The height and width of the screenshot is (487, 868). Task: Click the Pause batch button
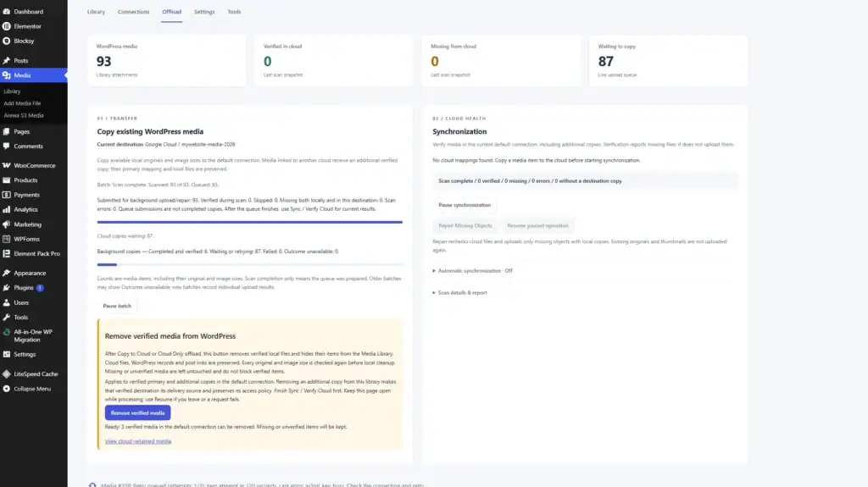click(x=117, y=306)
